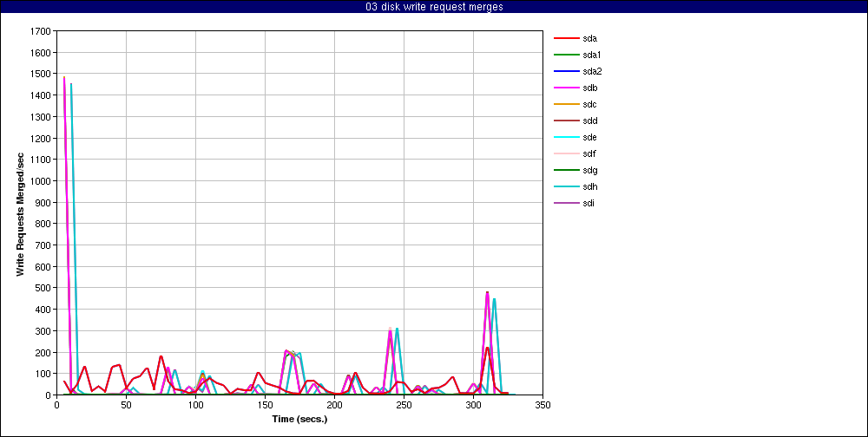Image resolution: width=868 pixels, height=437 pixels.
Task: Click the sda legend label
Action: tap(589, 39)
